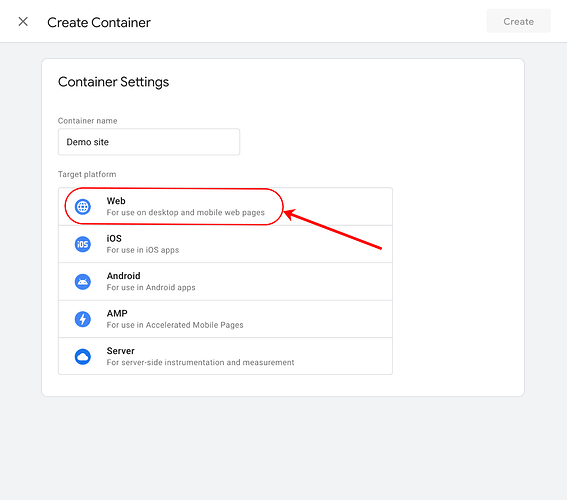This screenshot has width=567, height=500.
Task: Click 'For server-side instrumentation and measurement' text
Action: pyautogui.click(x=200, y=362)
